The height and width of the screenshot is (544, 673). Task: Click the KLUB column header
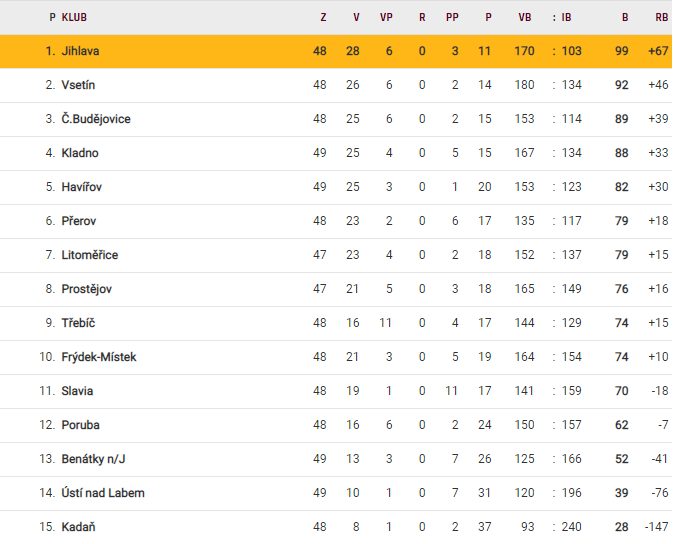click(x=74, y=17)
